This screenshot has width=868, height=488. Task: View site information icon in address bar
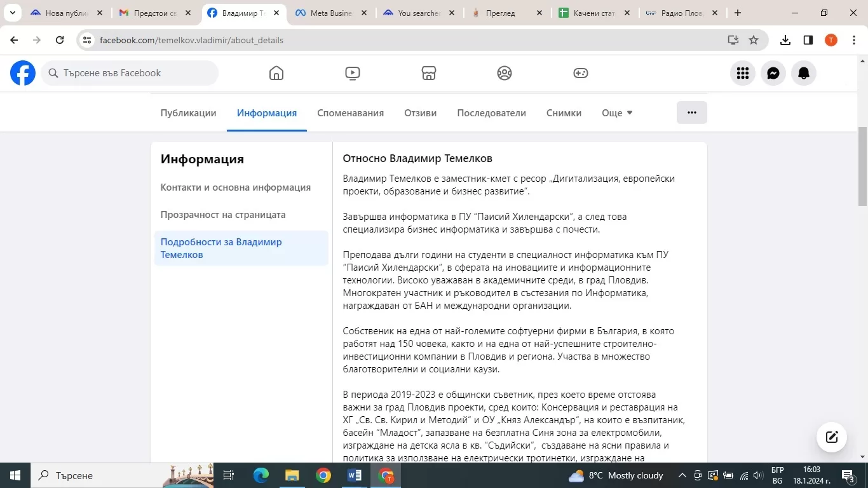click(88, 40)
